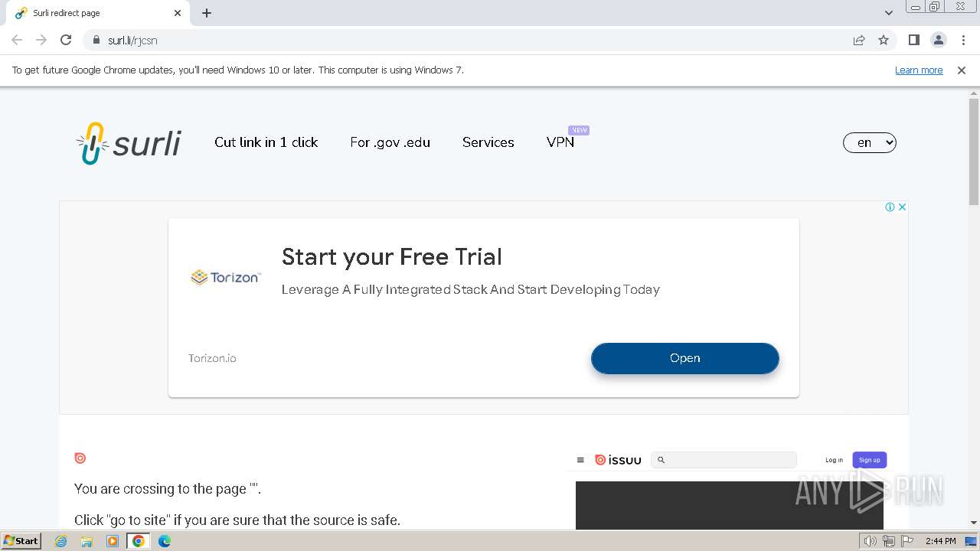Launch Microsoft Edge from taskbar
The width and height of the screenshot is (980, 551).
(164, 541)
